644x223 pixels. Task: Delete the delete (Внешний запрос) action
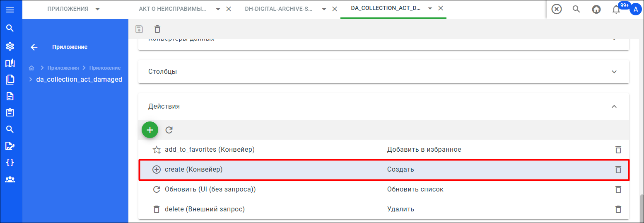(x=618, y=209)
